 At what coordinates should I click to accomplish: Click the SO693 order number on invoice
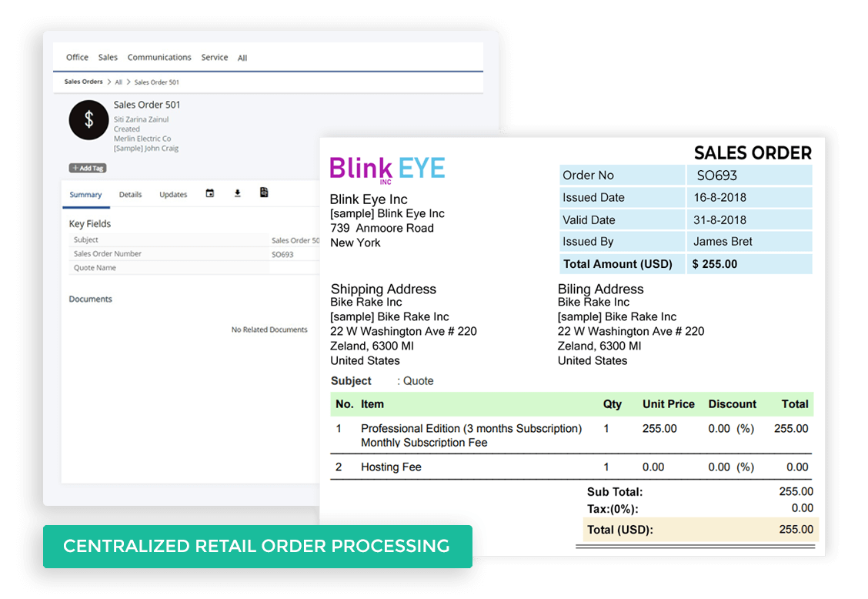click(x=717, y=176)
